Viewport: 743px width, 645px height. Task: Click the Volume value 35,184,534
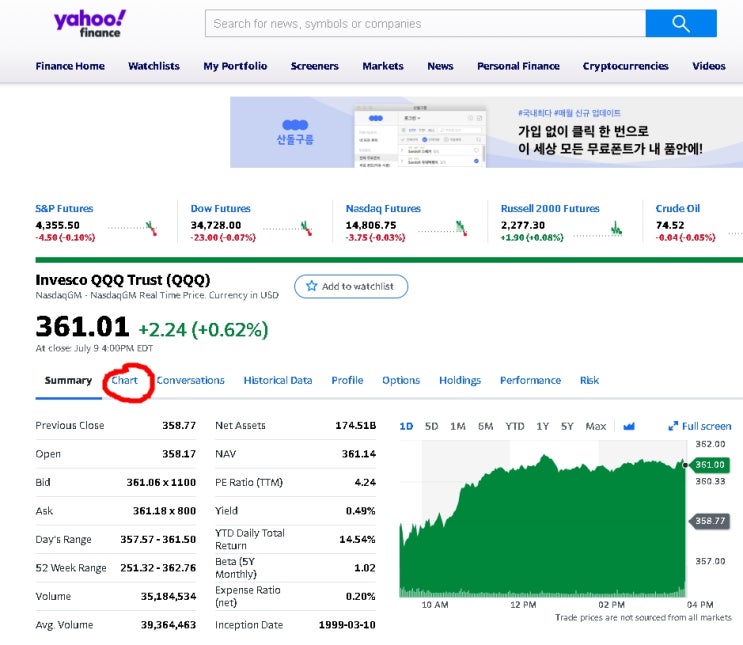tap(168, 596)
